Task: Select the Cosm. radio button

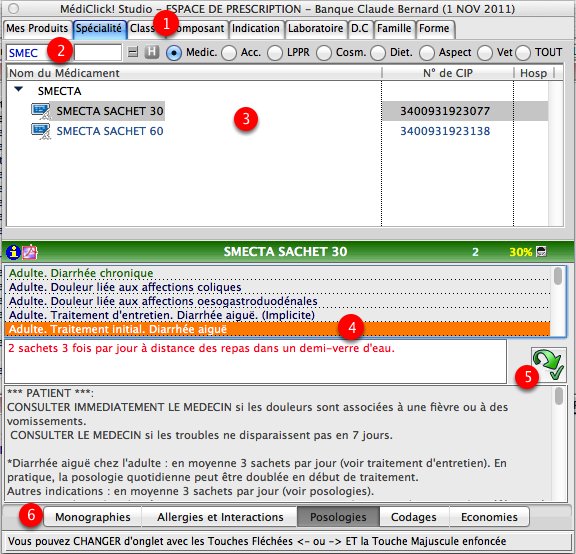Action: (x=324, y=53)
